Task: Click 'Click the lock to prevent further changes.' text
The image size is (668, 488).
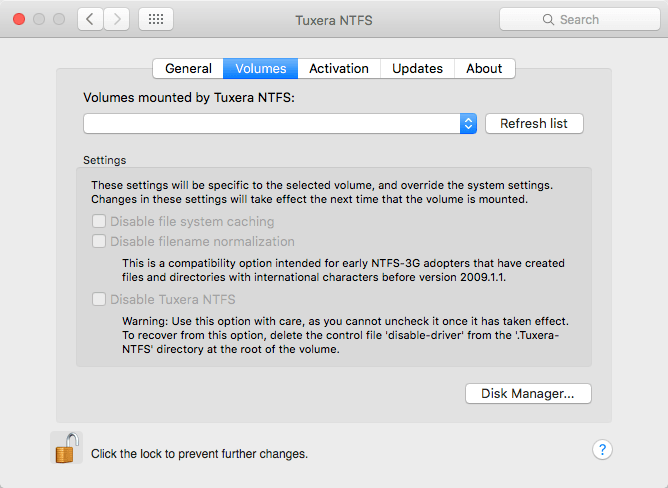Action: tap(199, 454)
